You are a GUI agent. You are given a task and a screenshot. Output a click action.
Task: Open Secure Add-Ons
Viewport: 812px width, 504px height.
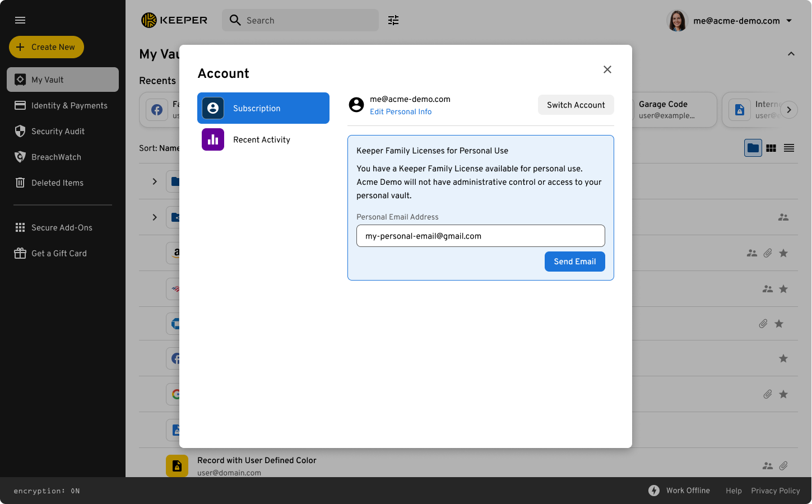pos(62,227)
